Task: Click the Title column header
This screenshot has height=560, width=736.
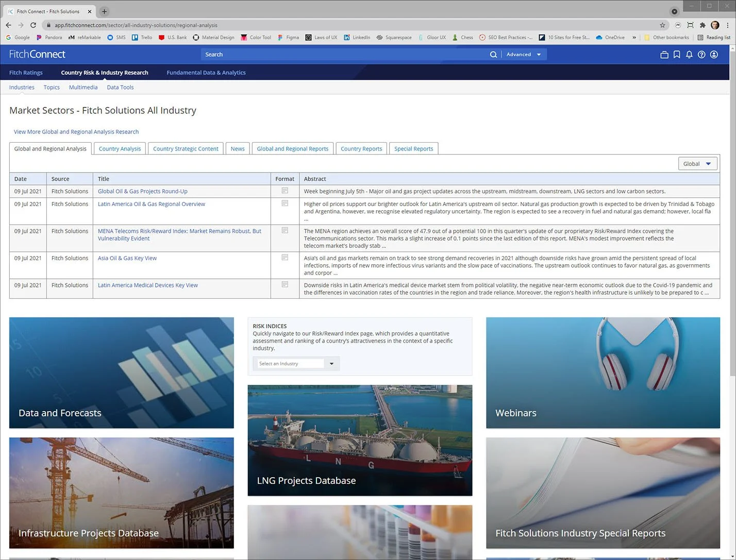Action: [182, 179]
